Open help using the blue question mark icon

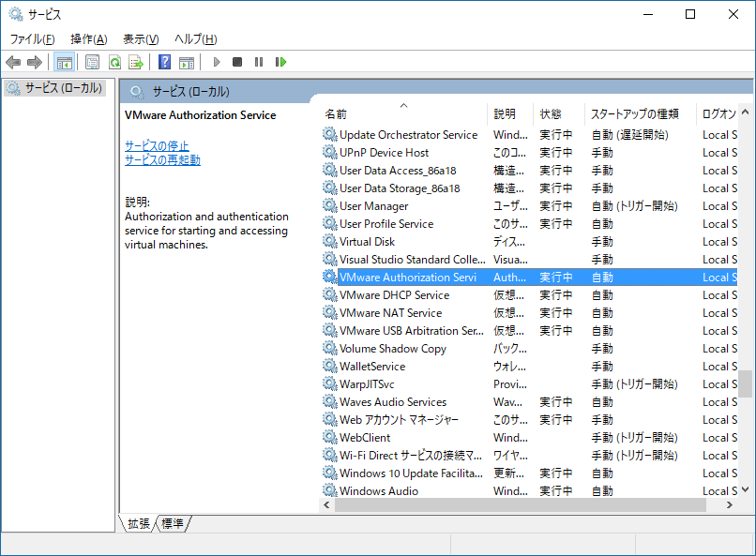pos(164,62)
